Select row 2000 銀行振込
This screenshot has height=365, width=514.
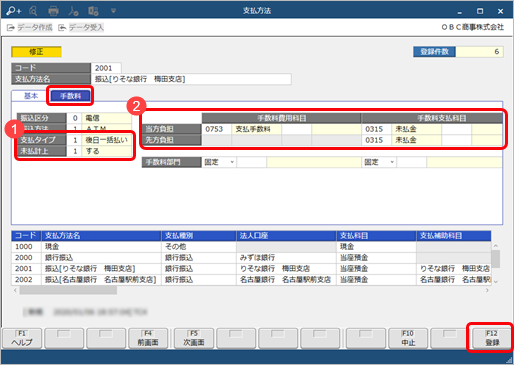pos(251,258)
